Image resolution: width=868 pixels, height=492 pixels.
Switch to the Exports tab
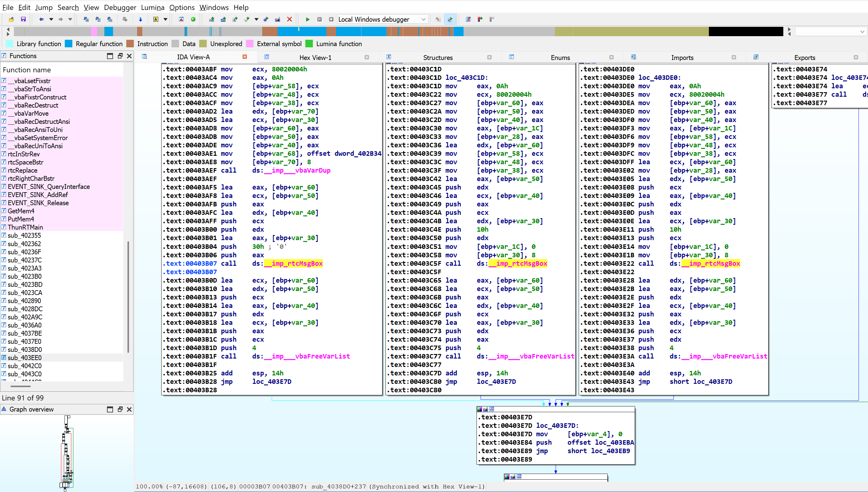(804, 58)
